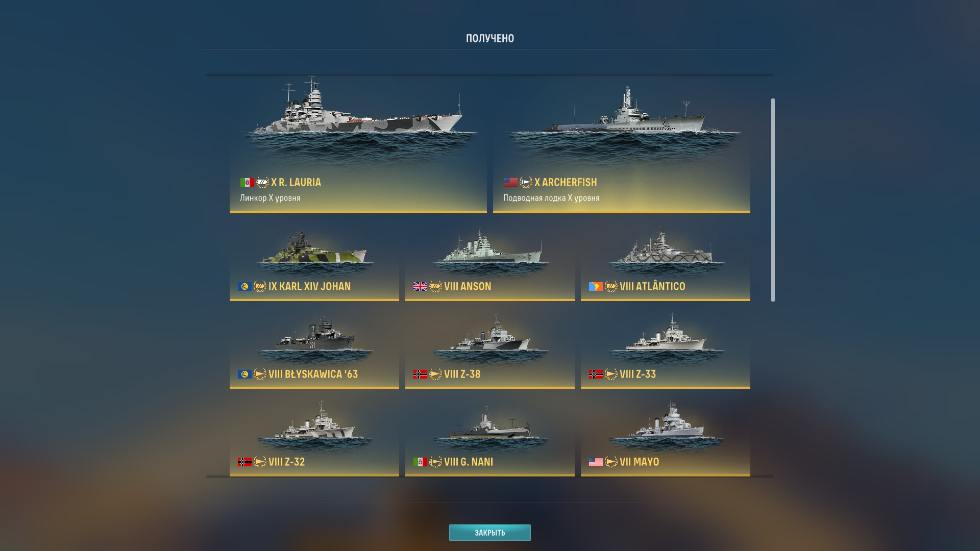
Task: Click the vertical scrollbar of the rewards list
Action: (773, 200)
